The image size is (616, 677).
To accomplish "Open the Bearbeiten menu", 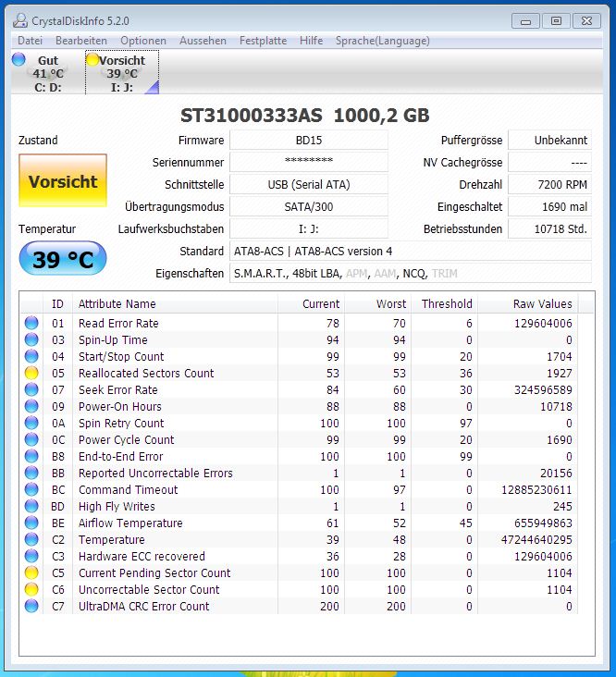I will click(x=81, y=41).
